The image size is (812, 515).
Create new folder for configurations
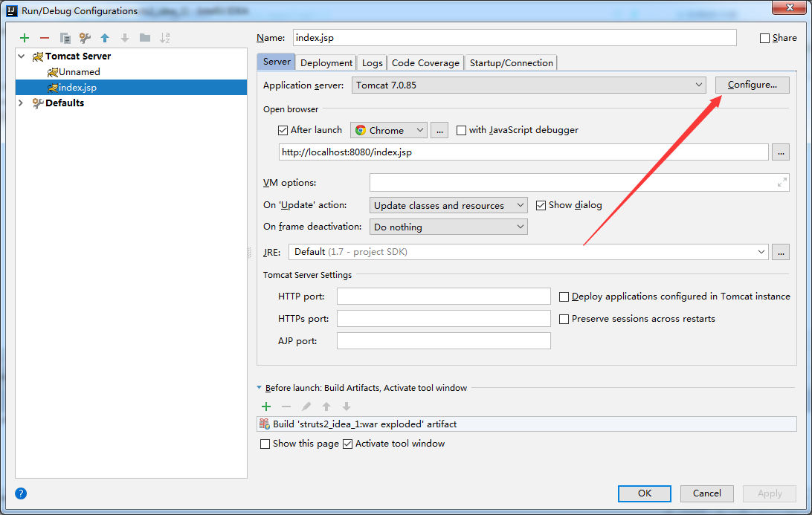point(145,38)
